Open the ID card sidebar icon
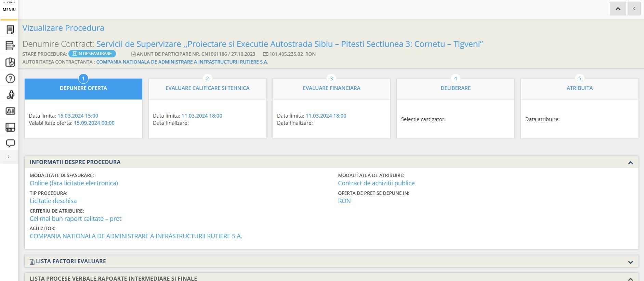Screen dimensions: 644x281 point(10,111)
